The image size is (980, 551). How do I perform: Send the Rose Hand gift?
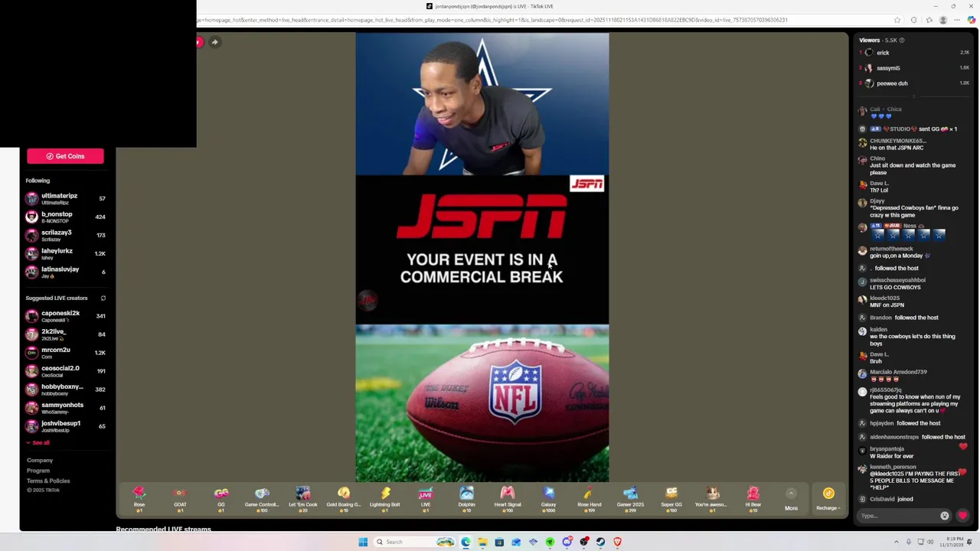tap(590, 498)
